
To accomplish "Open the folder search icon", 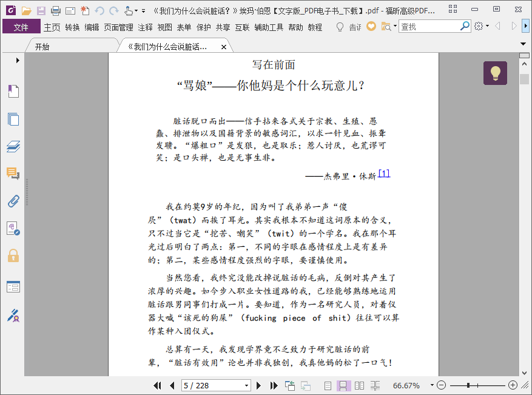I will [386, 26].
